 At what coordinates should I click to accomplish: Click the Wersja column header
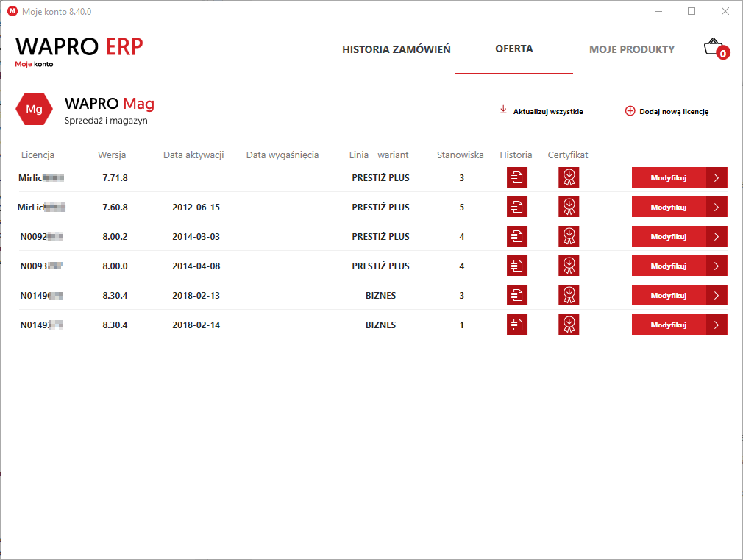[112, 155]
